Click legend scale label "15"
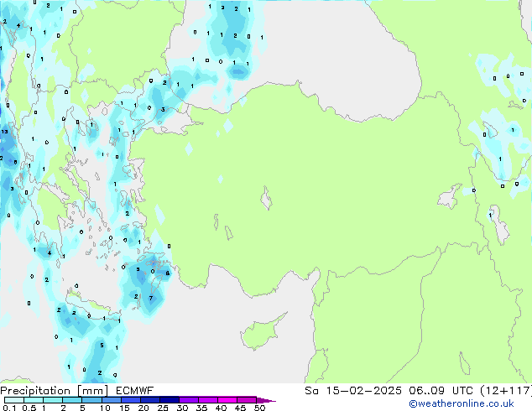The image size is (532, 411). [x=124, y=408]
